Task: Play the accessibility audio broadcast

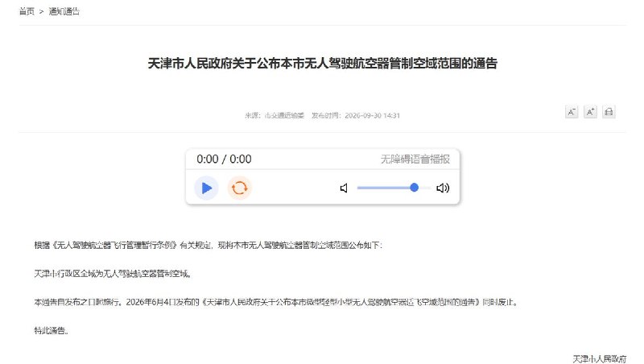Action: pyautogui.click(x=206, y=188)
